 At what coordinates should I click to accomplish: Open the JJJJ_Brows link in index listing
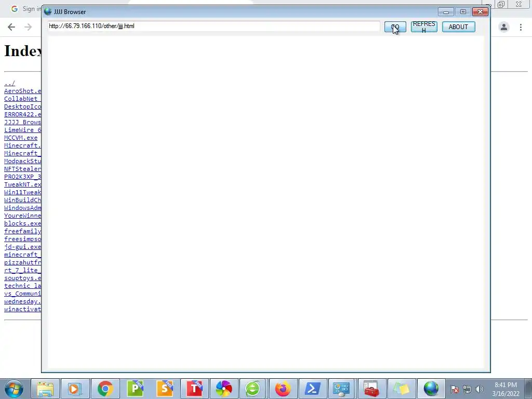22,122
